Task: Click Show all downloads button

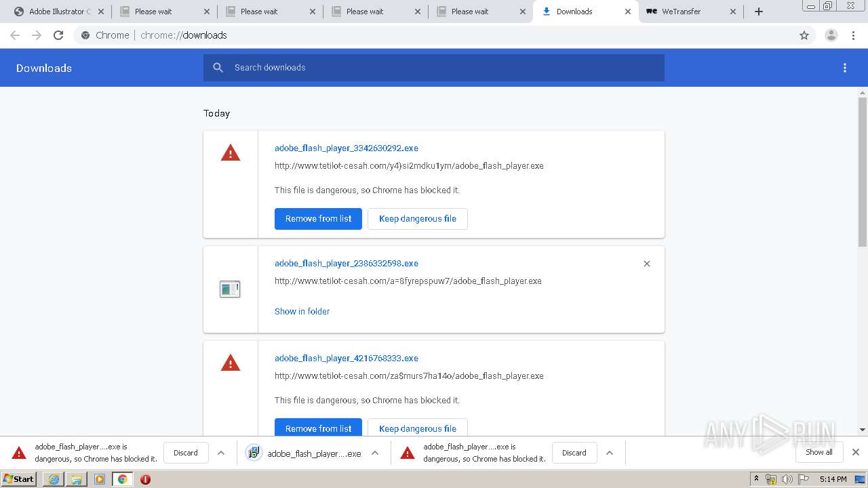Action: pyautogui.click(x=819, y=452)
